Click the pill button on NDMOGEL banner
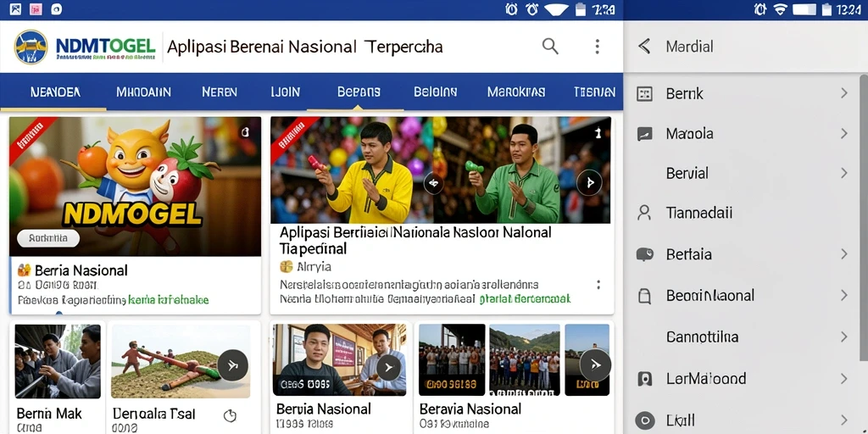 click(x=48, y=238)
